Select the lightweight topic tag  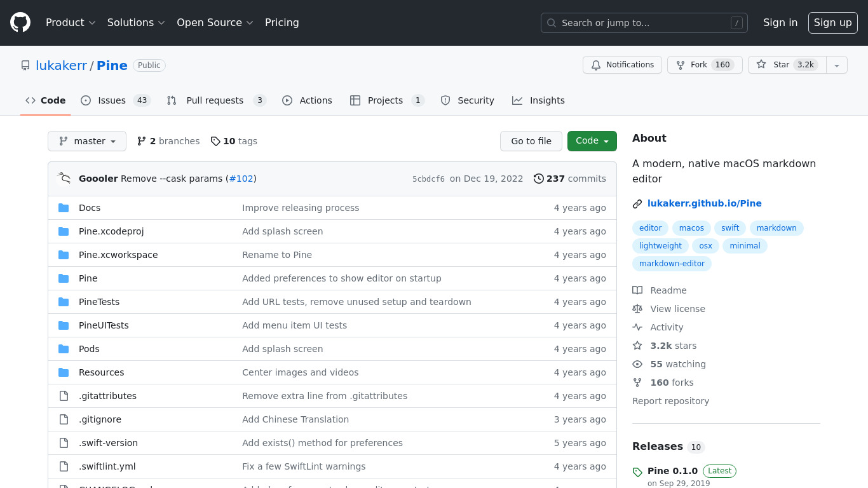(x=660, y=246)
